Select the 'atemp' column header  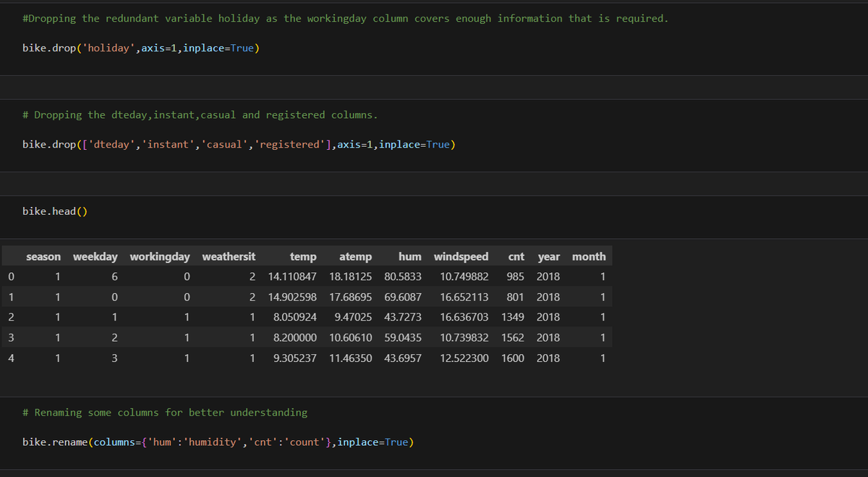coord(355,256)
